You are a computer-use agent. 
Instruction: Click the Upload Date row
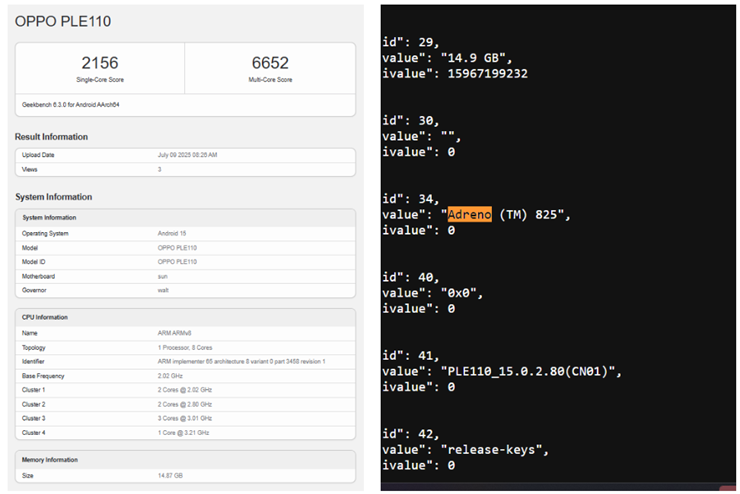pos(185,155)
